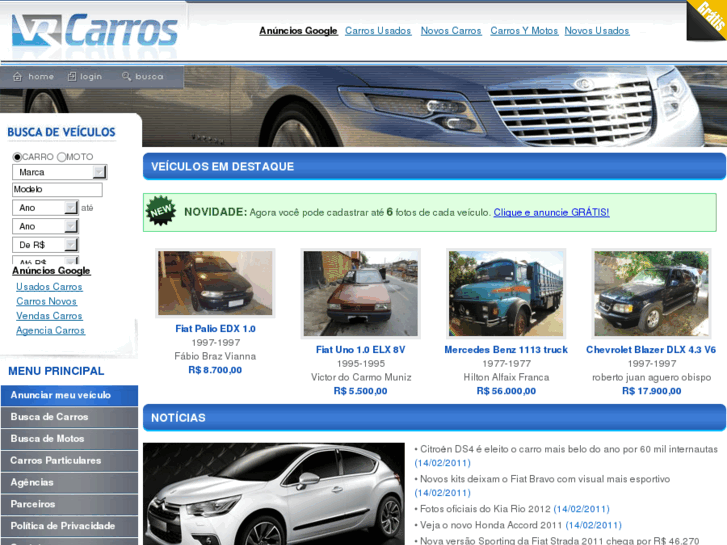Open Carros Particulares menu item
The image size is (727, 545).
[x=70, y=461]
